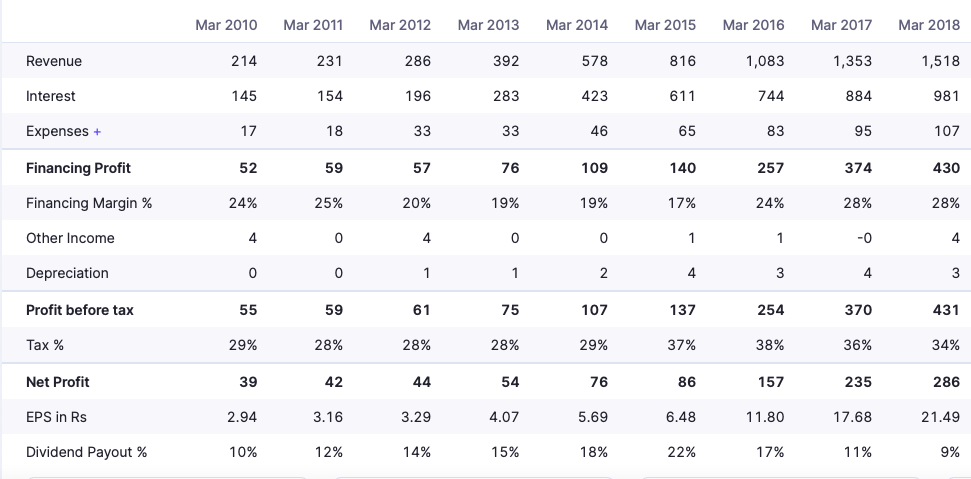The width and height of the screenshot is (971, 479).
Task: Select the Other Income row label
Action: [x=70, y=238]
